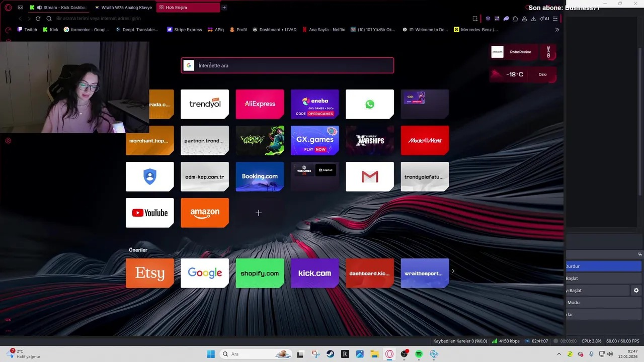Image resolution: width=644 pixels, height=362 pixels.
Task: Open the kick.com suggestion tile
Action: [x=315, y=273]
